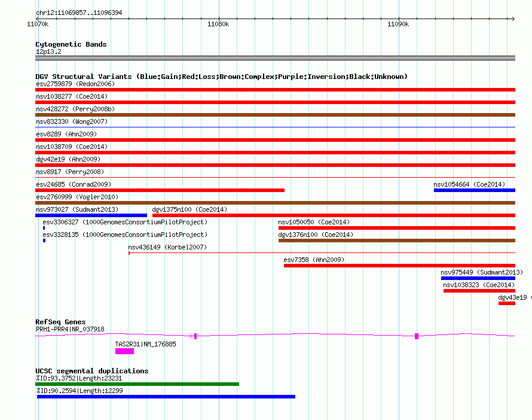Click the blue nsv973027 (Sudmant2013) bar
Image resolution: width=532 pixels, height=420 pixels.
[x=91, y=215]
